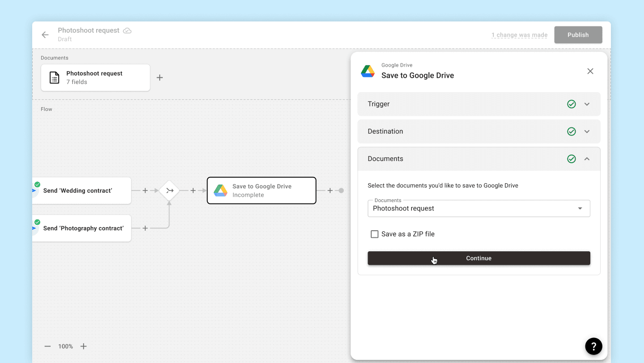
Task: Click the Destination section label
Action: (x=386, y=131)
